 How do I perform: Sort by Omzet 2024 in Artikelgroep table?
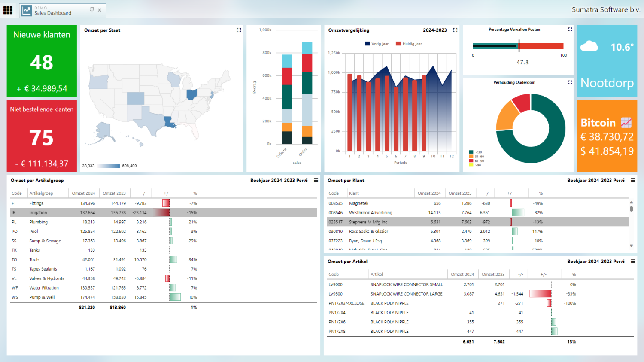click(83, 193)
